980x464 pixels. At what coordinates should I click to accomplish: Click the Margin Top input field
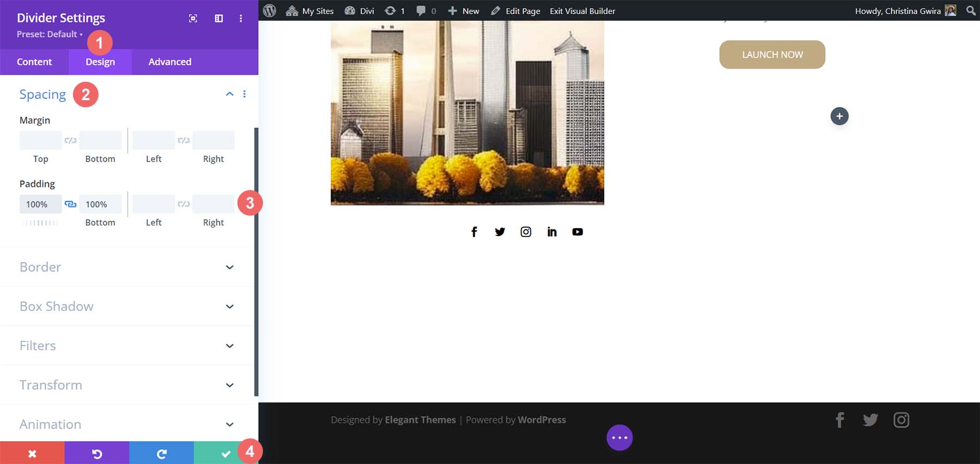pyautogui.click(x=41, y=141)
